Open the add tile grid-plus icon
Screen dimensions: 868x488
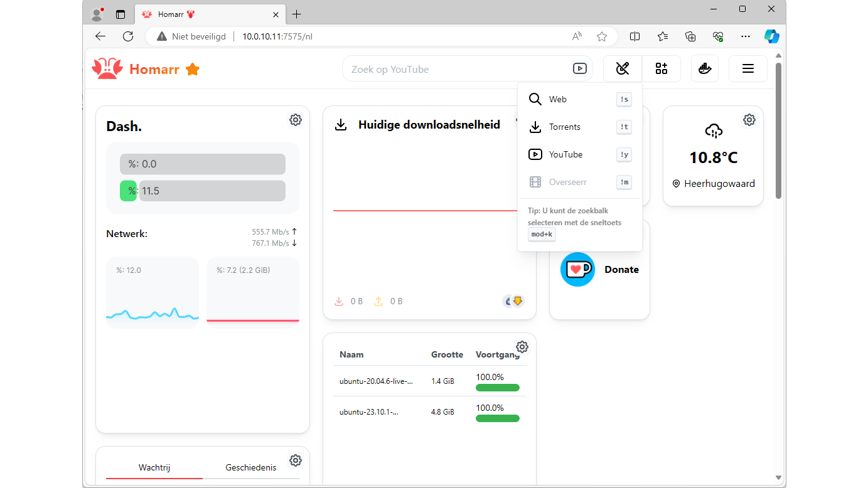point(662,69)
